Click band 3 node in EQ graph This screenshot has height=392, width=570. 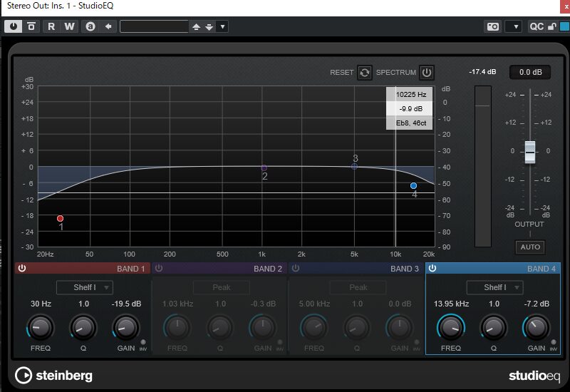coord(354,167)
